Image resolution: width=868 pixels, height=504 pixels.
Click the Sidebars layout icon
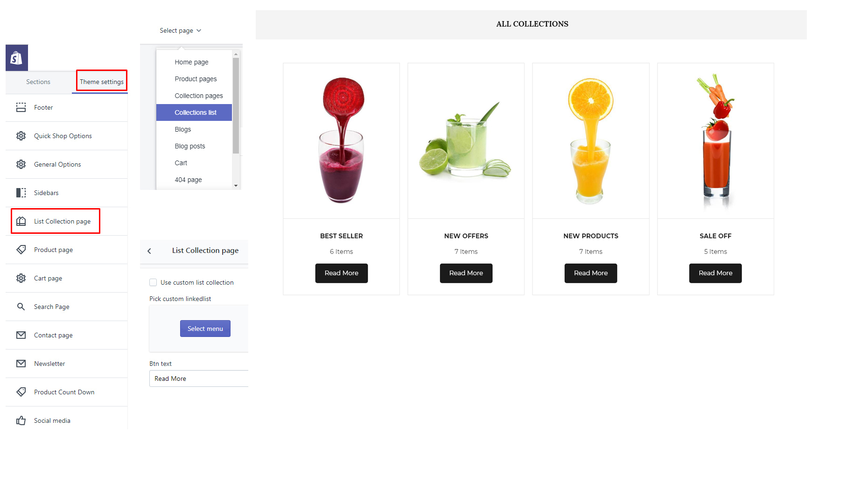coord(21,193)
